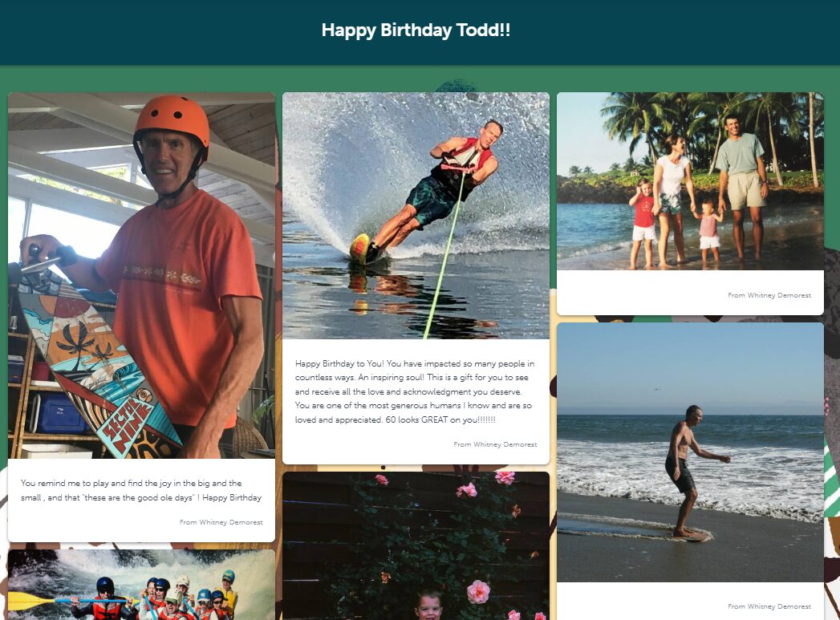Open the whitewater rafting group photo
This screenshot has width=840, height=620.
(x=141, y=586)
